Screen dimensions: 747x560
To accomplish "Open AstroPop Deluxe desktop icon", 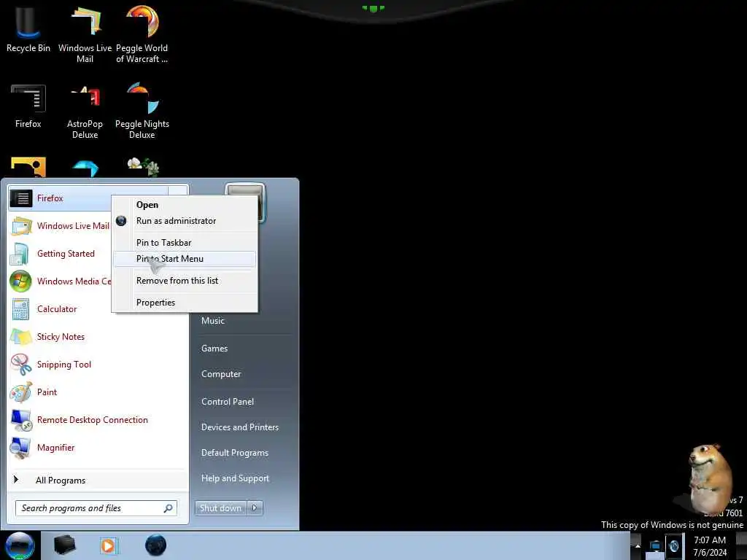I will [x=85, y=111].
